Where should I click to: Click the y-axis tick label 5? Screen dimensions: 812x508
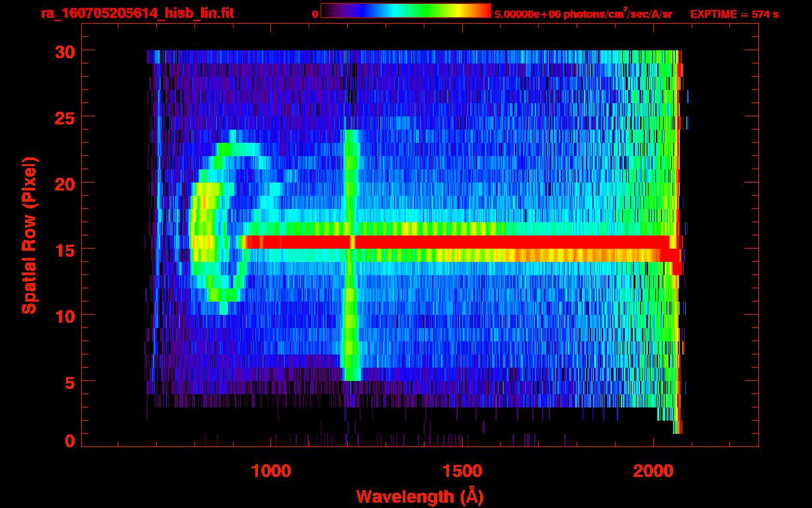tap(71, 382)
